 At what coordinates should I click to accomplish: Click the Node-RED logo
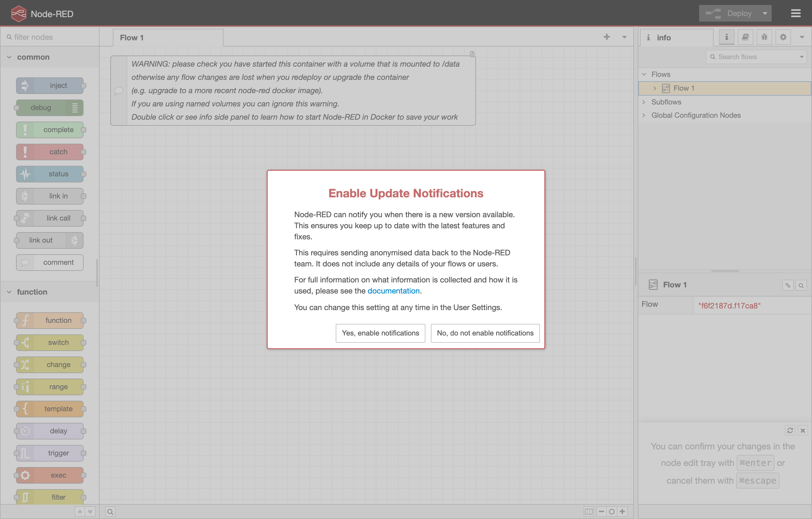pos(19,14)
